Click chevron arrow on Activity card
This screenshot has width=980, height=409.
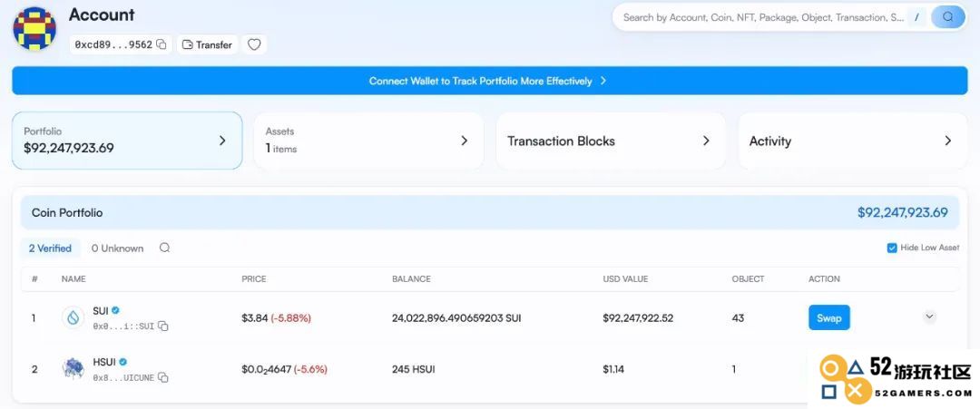pyautogui.click(x=948, y=141)
